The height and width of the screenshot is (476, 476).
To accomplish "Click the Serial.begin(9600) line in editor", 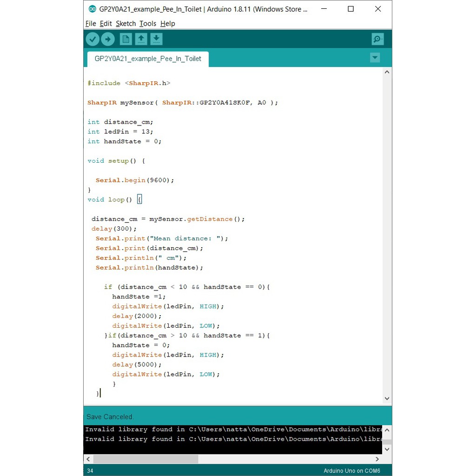I will pos(135,180).
